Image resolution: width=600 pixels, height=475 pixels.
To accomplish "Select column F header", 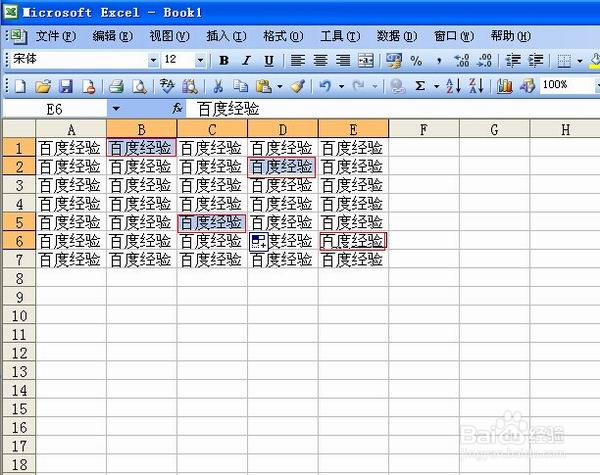I will (x=424, y=129).
